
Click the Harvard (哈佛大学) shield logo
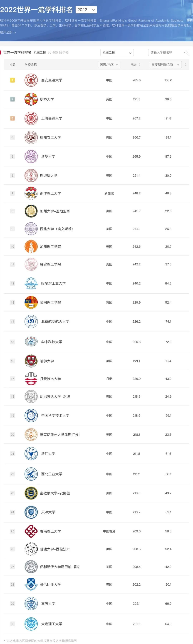click(x=31, y=361)
